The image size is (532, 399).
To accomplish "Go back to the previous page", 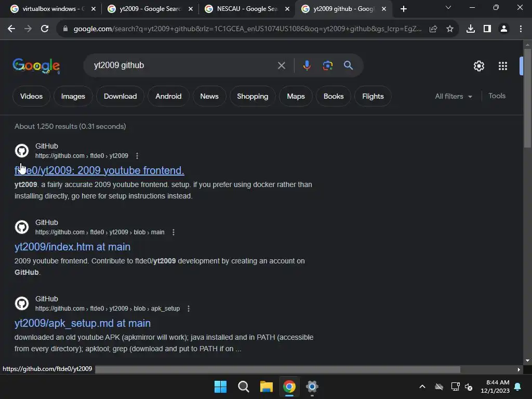I will 11,29.
